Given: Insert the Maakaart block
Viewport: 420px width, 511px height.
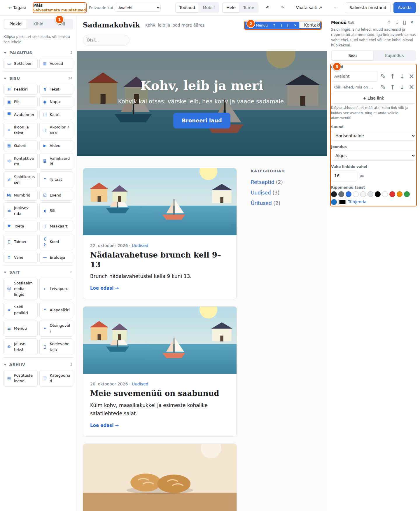Looking at the screenshot, I should point(56,226).
